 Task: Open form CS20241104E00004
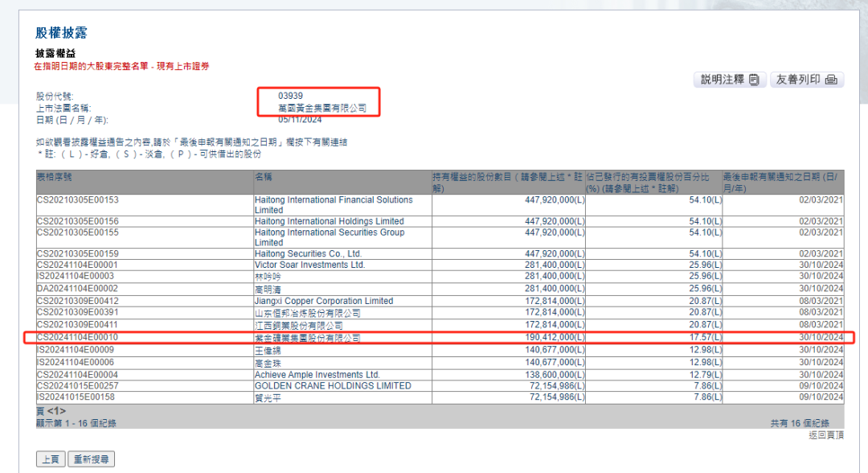coord(77,375)
